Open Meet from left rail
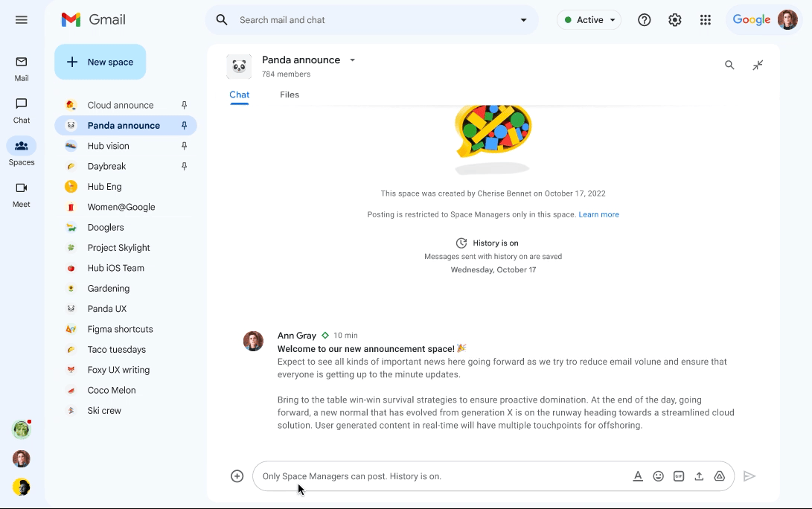The image size is (812, 509). (22, 195)
